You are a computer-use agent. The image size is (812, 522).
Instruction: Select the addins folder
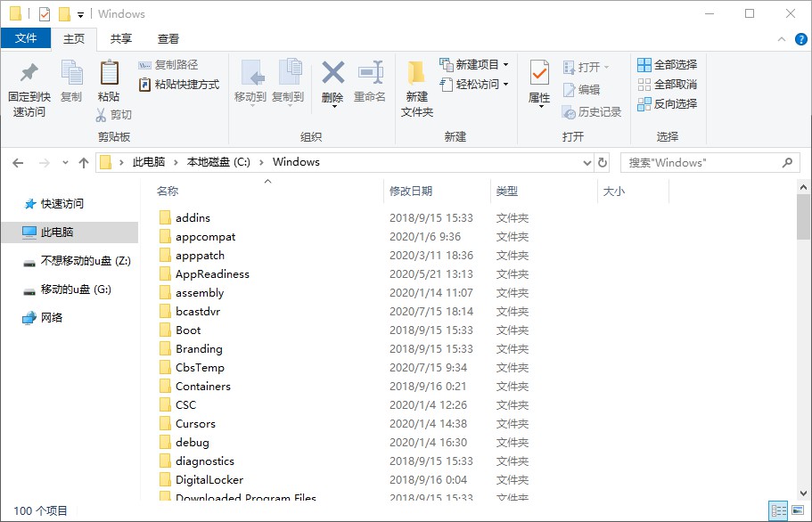pyautogui.click(x=193, y=218)
